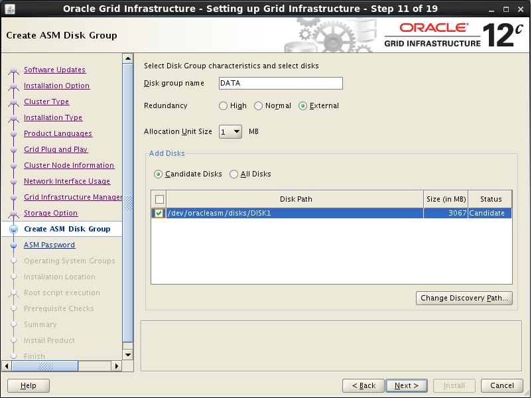This screenshot has height=398, width=532.
Task: Jump to the Installation Type step
Action: click(53, 117)
